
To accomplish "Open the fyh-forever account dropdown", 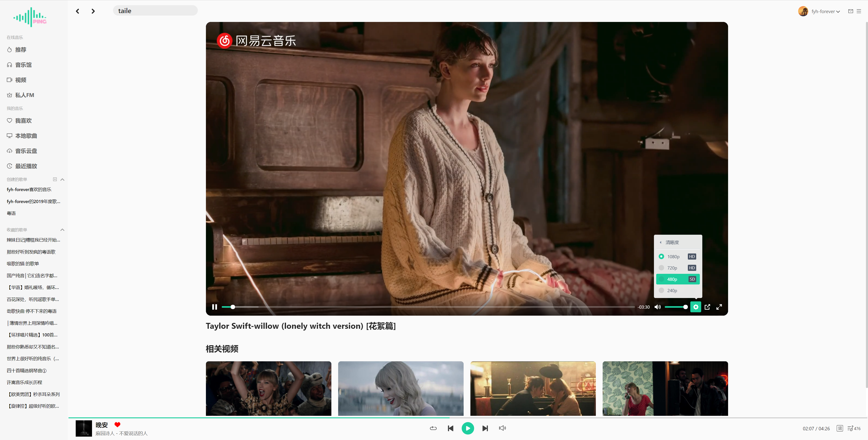I will tap(825, 12).
